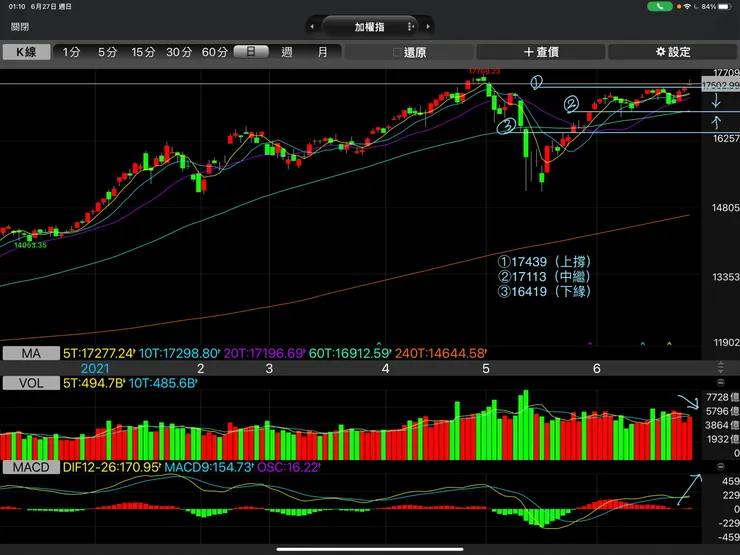Tap the ＋查價 price lookup button
The image size is (740, 555).
tap(541, 52)
